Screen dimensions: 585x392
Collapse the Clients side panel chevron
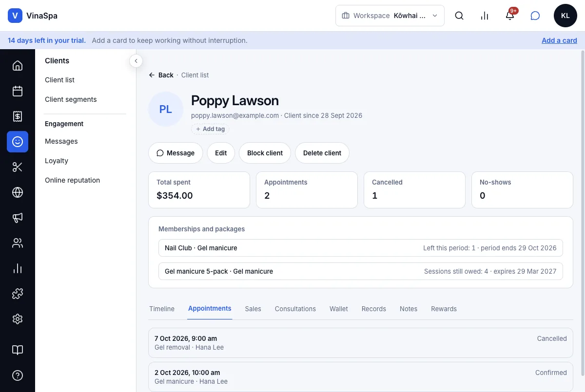click(136, 61)
